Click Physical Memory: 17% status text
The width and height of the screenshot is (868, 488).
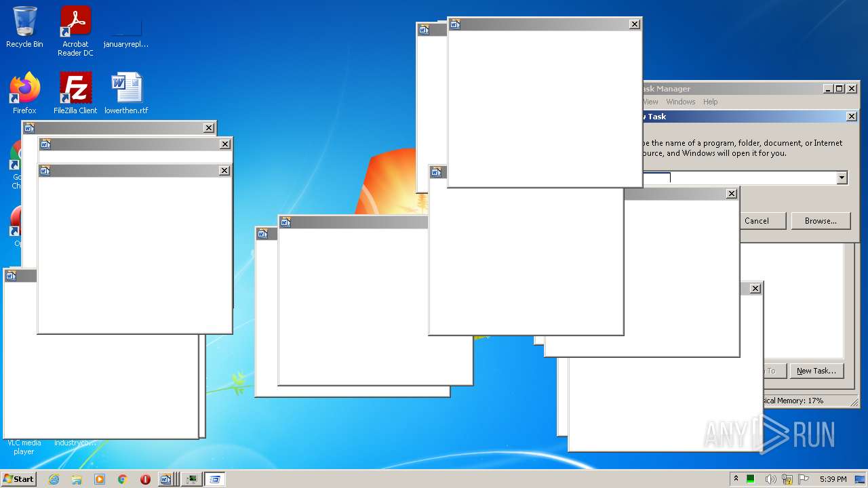coord(793,401)
